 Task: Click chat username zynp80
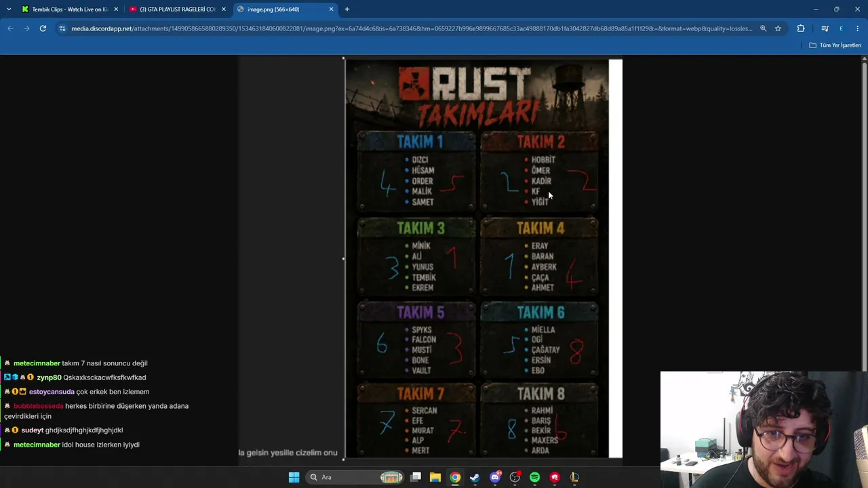(49, 378)
